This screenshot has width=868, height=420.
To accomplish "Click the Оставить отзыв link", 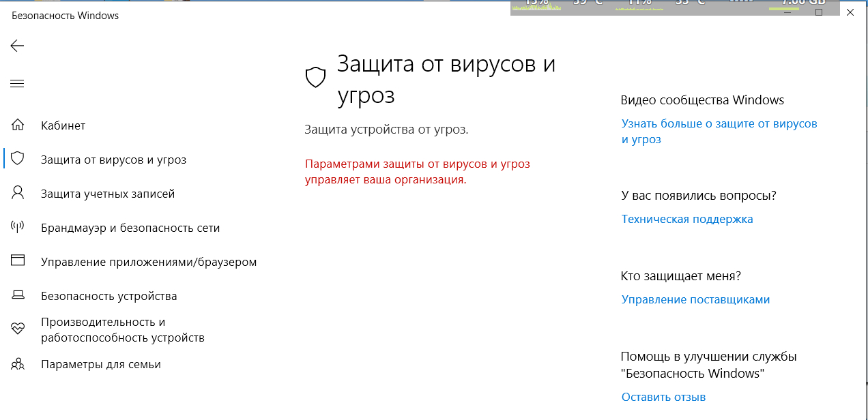I will (x=663, y=397).
